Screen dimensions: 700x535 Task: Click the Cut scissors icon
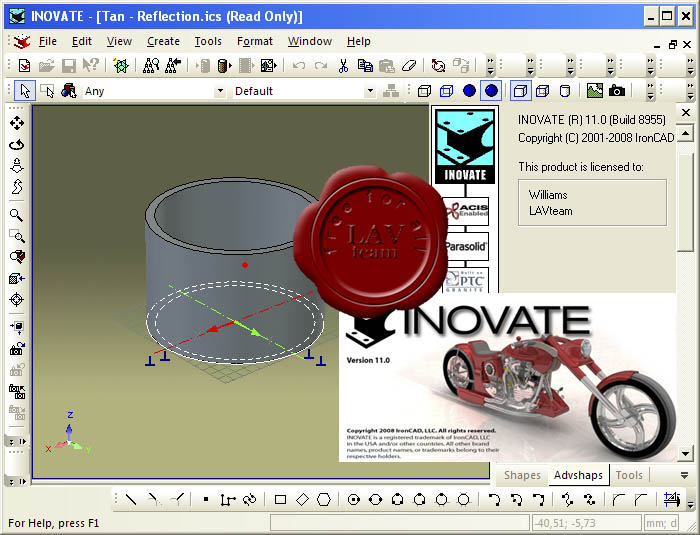point(343,66)
